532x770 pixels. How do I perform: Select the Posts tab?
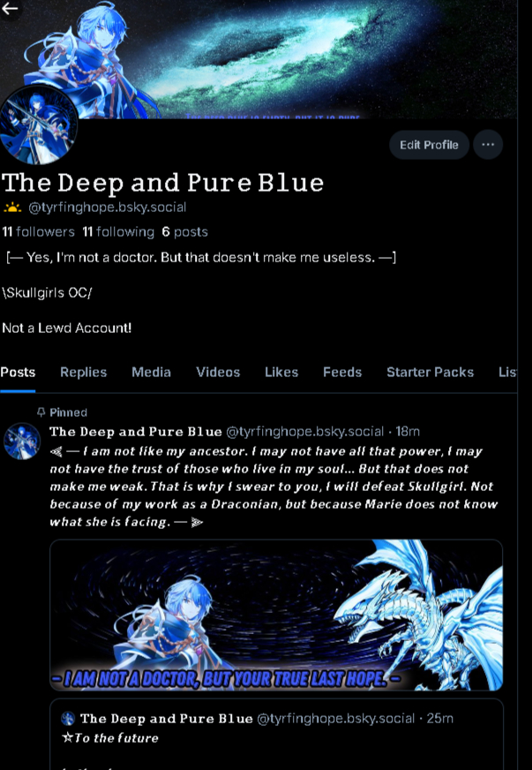18,373
